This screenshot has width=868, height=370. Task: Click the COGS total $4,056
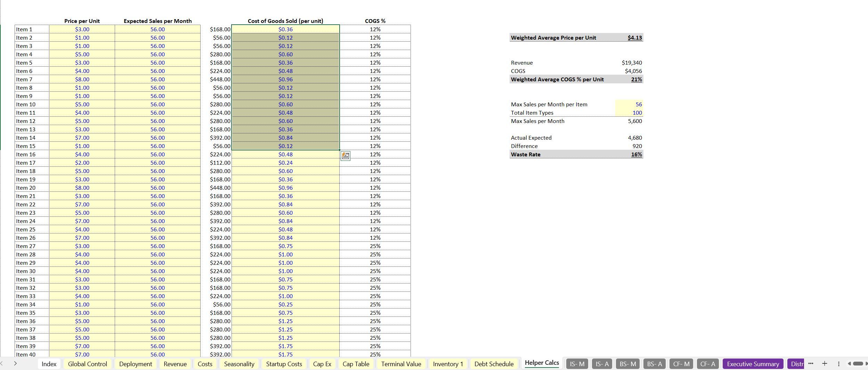633,71
